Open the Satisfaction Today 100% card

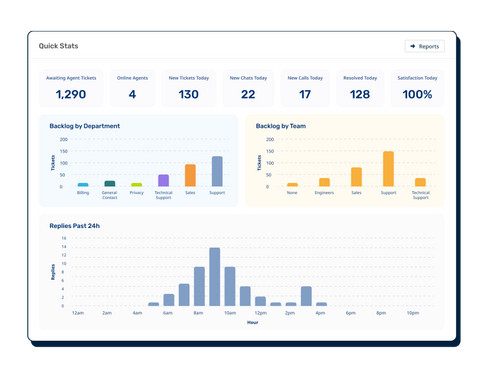click(x=417, y=88)
